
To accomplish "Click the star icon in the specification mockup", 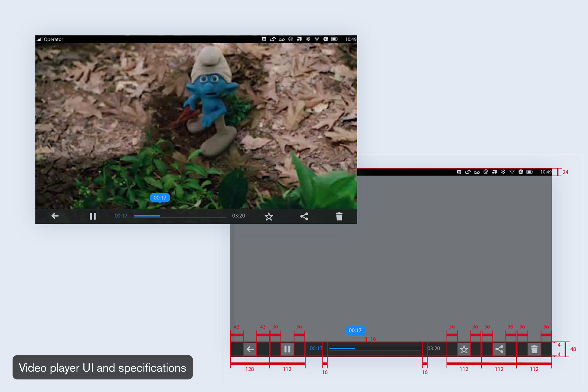I will coord(464,349).
